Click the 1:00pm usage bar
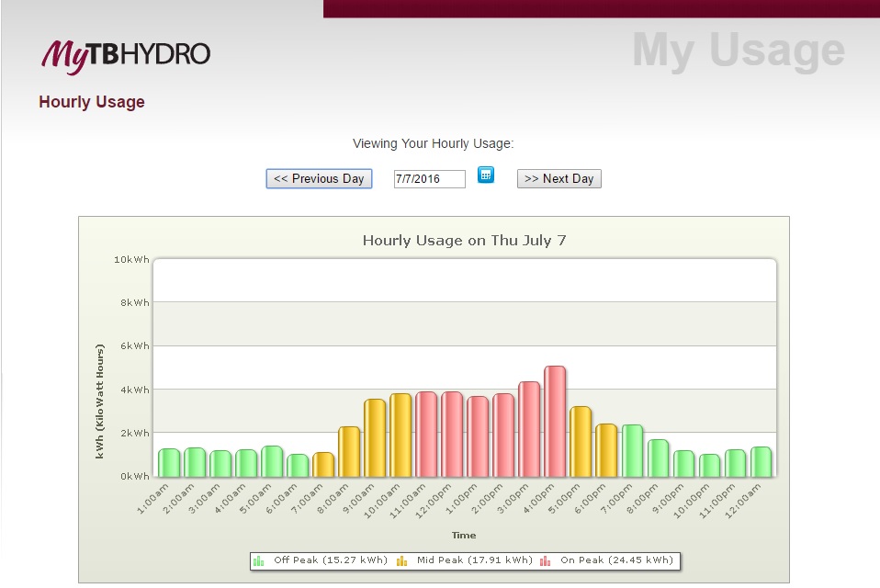 pos(478,436)
